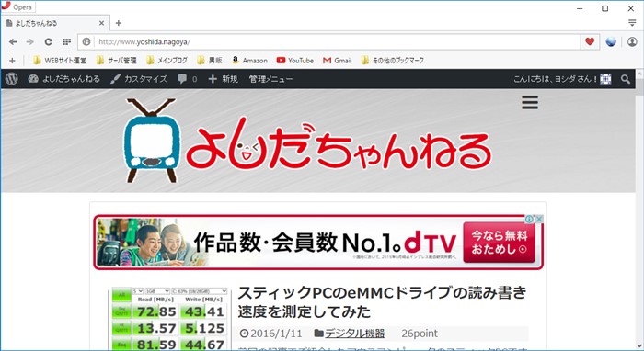This screenshot has height=351, width=644.
Task: Open the 男飯 bookmark folder
Action: [x=210, y=61]
